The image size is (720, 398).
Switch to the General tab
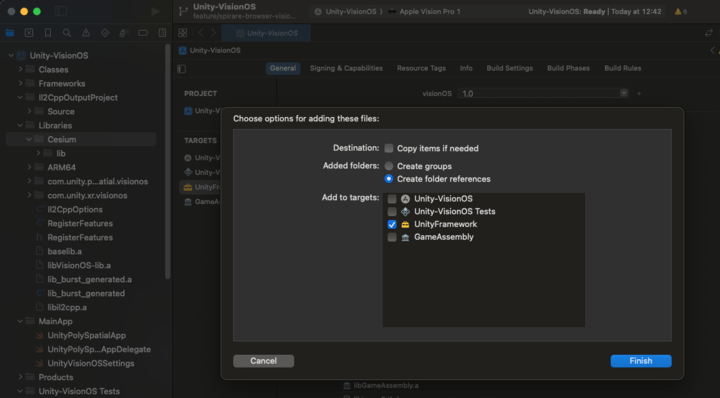coord(283,68)
